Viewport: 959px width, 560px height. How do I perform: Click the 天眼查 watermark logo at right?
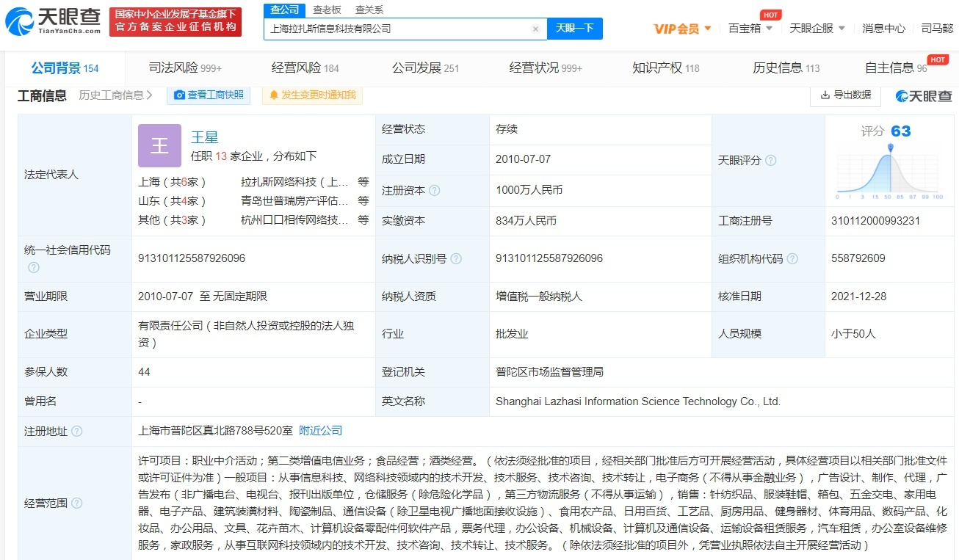coord(924,95)
